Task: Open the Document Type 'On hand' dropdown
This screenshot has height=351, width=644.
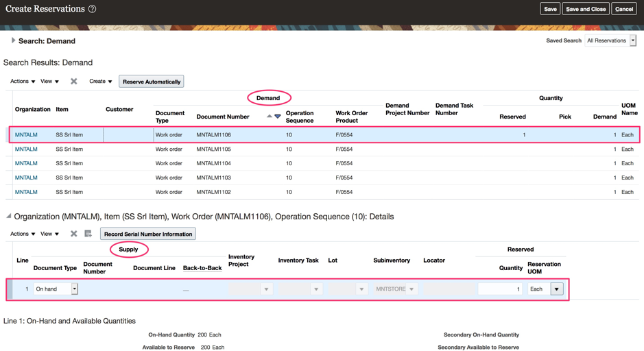Action: (75, 289)
